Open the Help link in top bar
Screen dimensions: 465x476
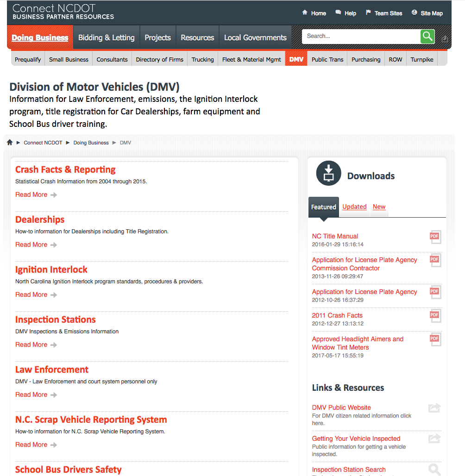[x=350, y=13]
